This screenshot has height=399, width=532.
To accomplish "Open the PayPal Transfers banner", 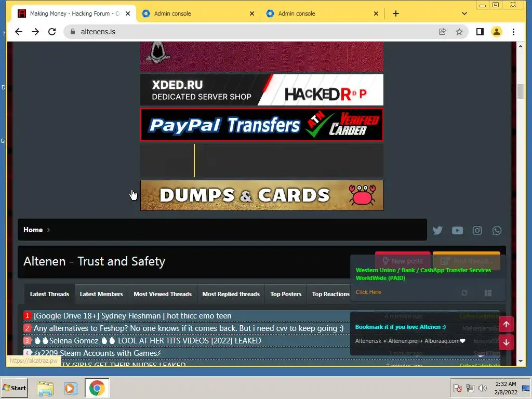I will pos(262,125).
